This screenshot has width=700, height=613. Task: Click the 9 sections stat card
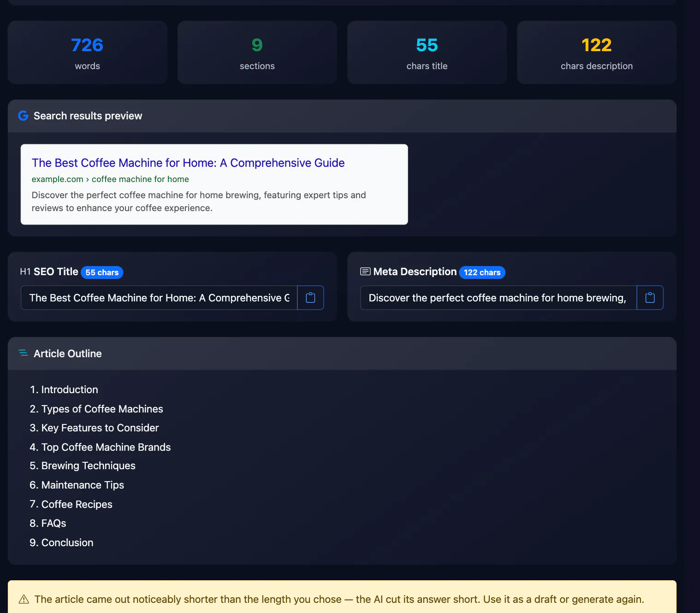point(257,53)
